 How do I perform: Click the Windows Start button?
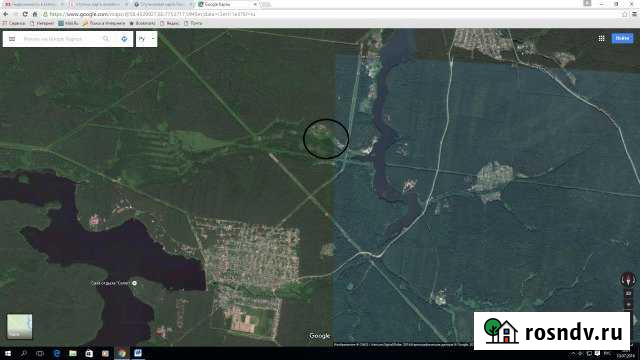[x=8, y=353]
